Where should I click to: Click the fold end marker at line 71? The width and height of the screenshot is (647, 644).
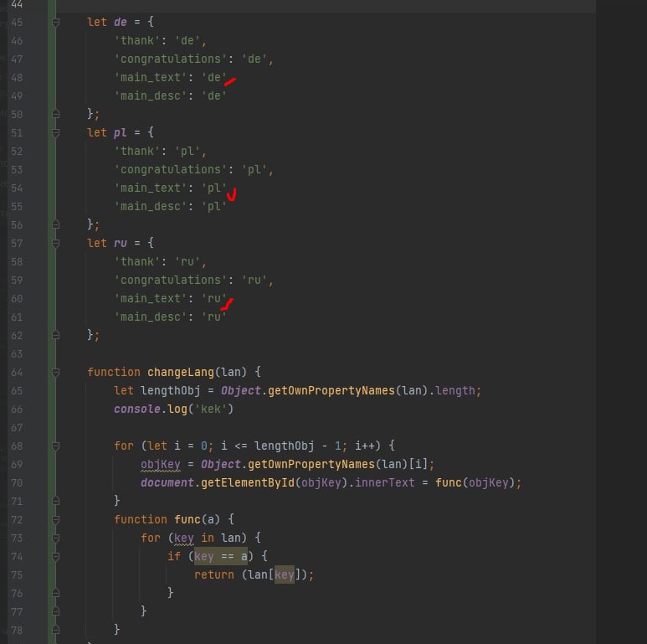(x=56, y=501)
